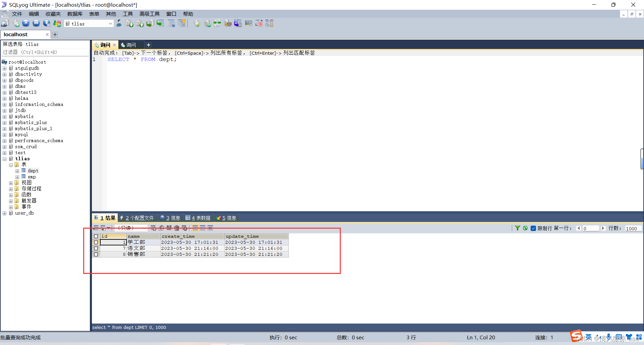Click the refresh object browser icon

[57, 23]
